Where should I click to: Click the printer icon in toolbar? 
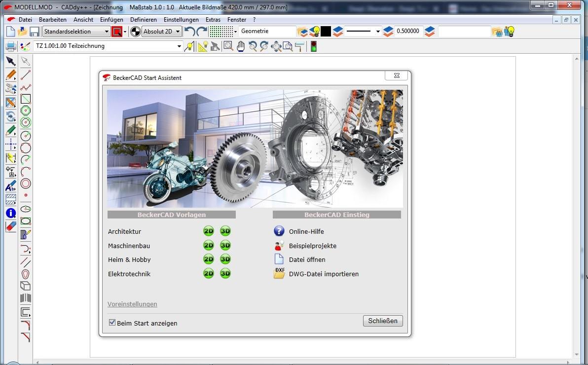point(10,46)
